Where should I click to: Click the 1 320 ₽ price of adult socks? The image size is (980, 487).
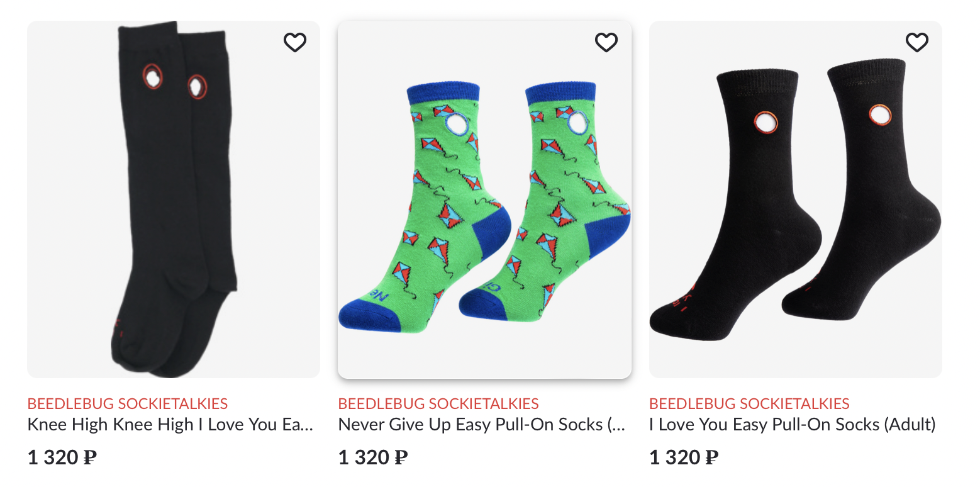pos(684,457)
